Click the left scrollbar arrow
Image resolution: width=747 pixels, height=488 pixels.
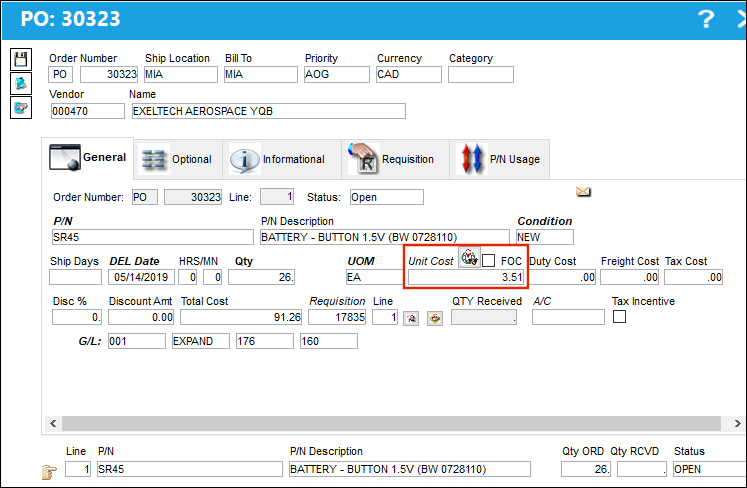tap(53, 423)
